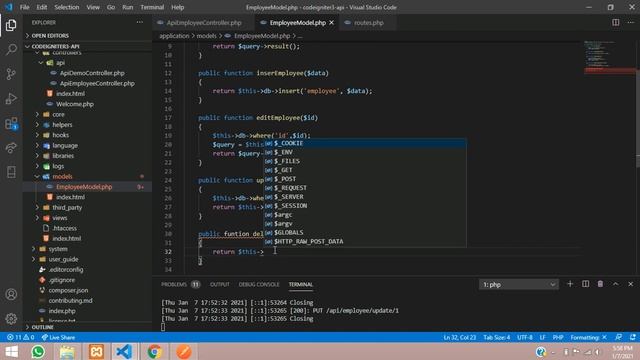The height and width of the screenshot is (360, 640).
Task: Open the Extensions view
Action: coord(11,123)
